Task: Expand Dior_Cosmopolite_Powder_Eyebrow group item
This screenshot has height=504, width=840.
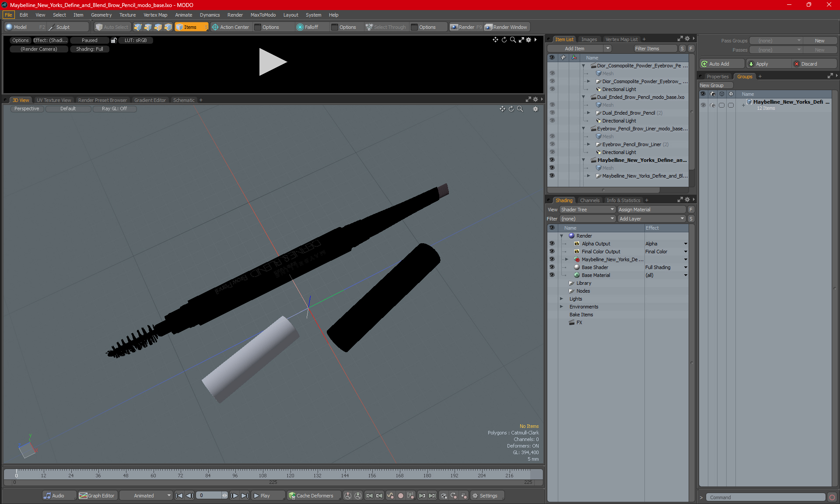Action: click(588, 81)
